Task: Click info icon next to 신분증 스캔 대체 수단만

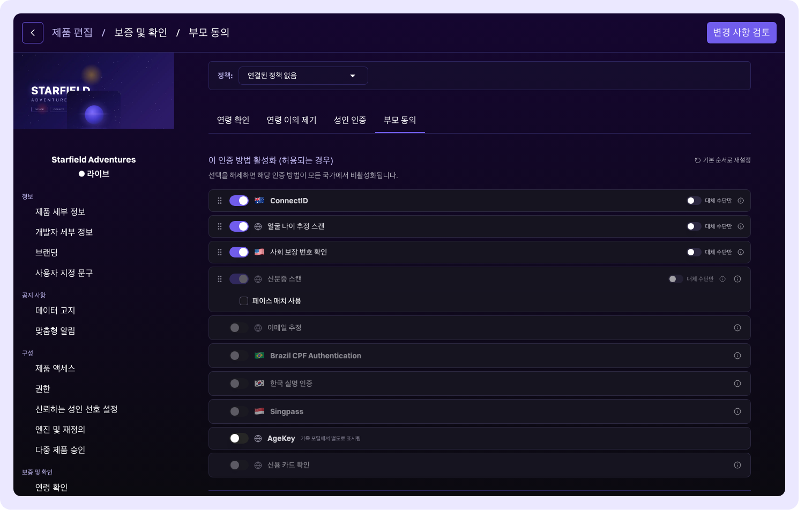Action: [x=722, y=279]
